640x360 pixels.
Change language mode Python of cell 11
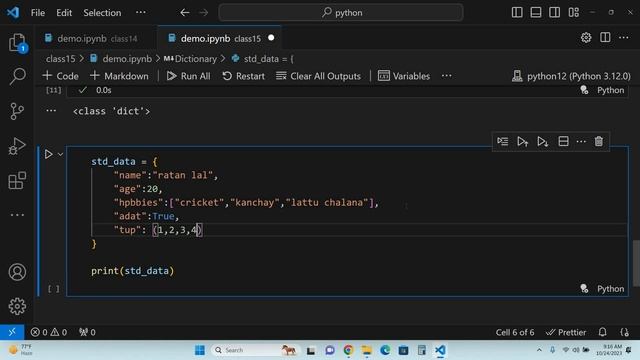click(x=610, y=90)
